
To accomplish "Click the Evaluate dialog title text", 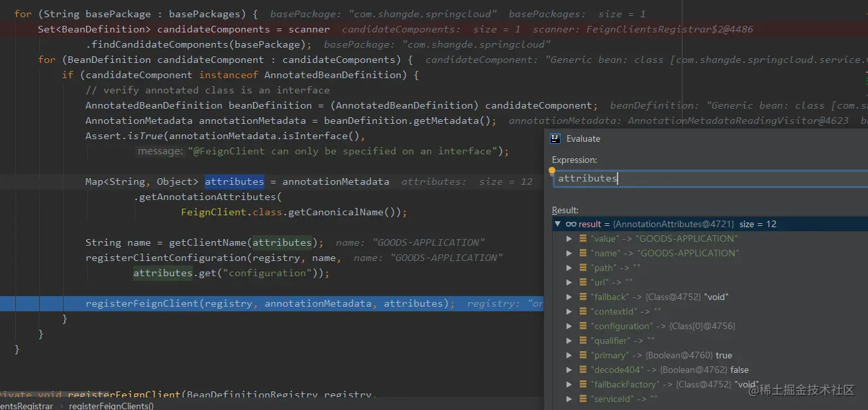I will click(583, 138).
